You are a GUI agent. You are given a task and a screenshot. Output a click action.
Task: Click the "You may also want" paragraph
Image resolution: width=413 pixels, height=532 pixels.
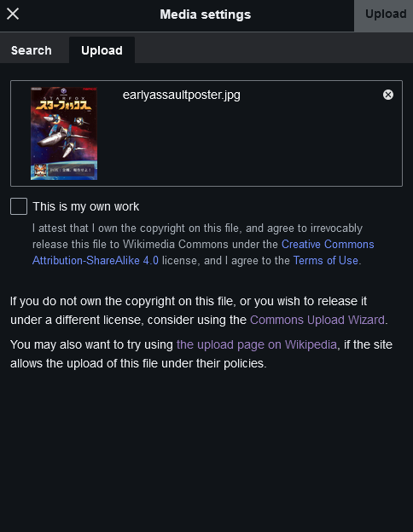pyautogui.click(x=201, y=354)
